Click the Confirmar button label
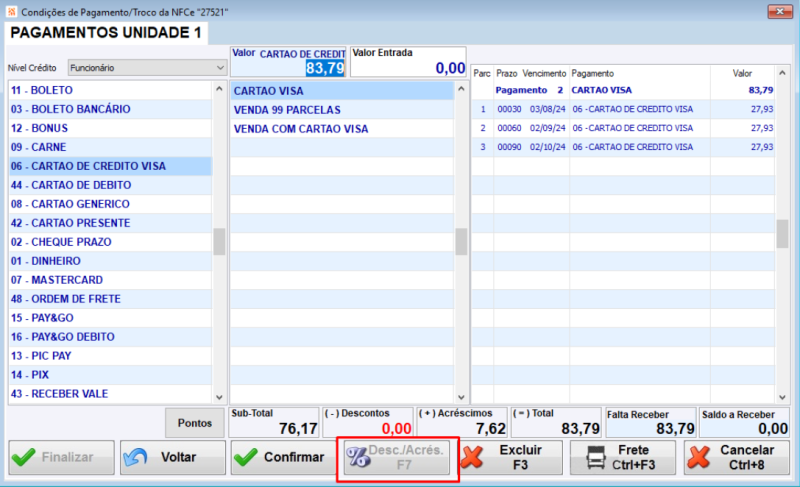This screenshot has height=487, width=800. (x=294, y=457)
